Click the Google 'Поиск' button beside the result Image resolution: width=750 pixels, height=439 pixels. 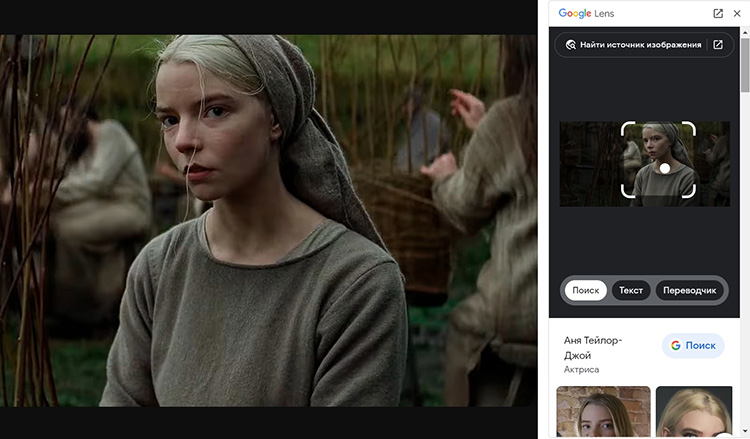[x=693, y=346]
